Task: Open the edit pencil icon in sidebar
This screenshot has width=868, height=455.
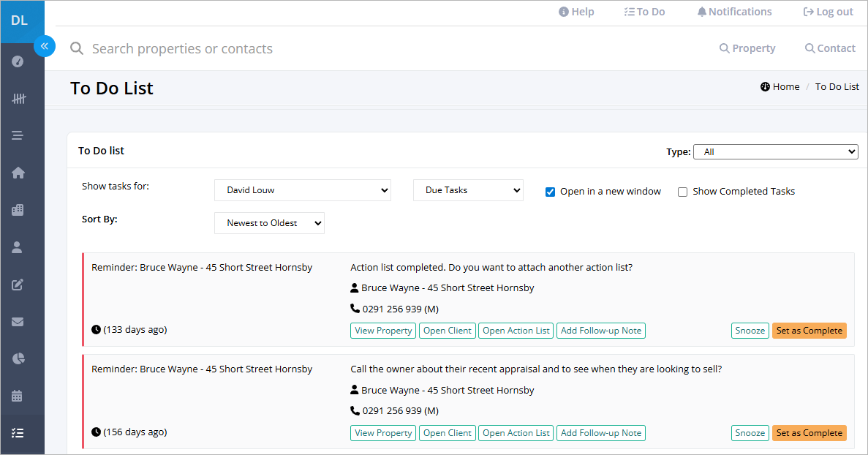Action: [x=18, y=285]
